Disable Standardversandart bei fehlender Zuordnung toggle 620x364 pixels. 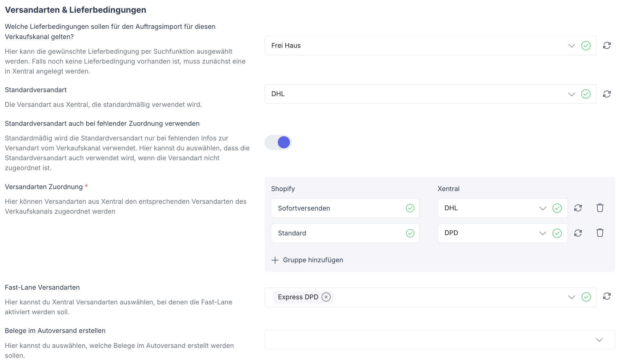278,142
